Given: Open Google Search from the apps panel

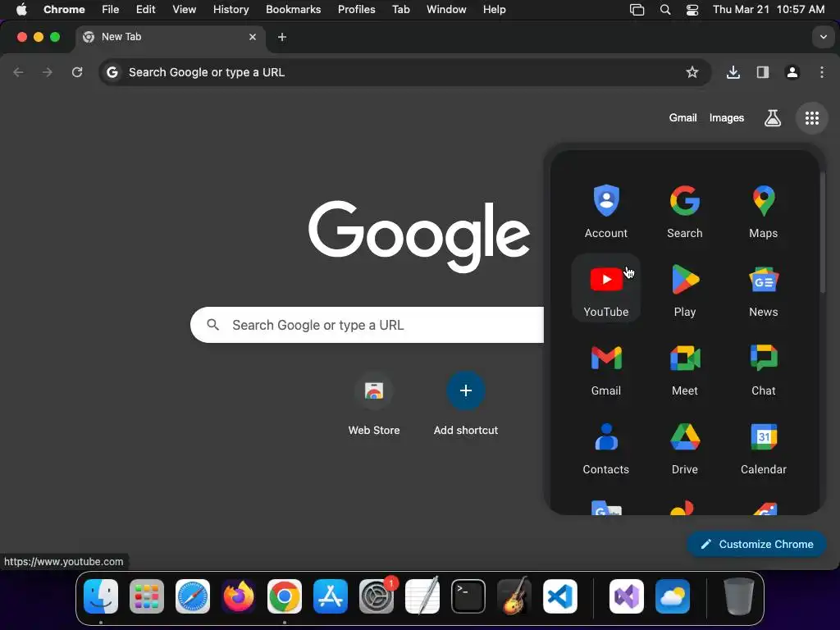Looking at the screenshot, I should click(x=685, y=211).
